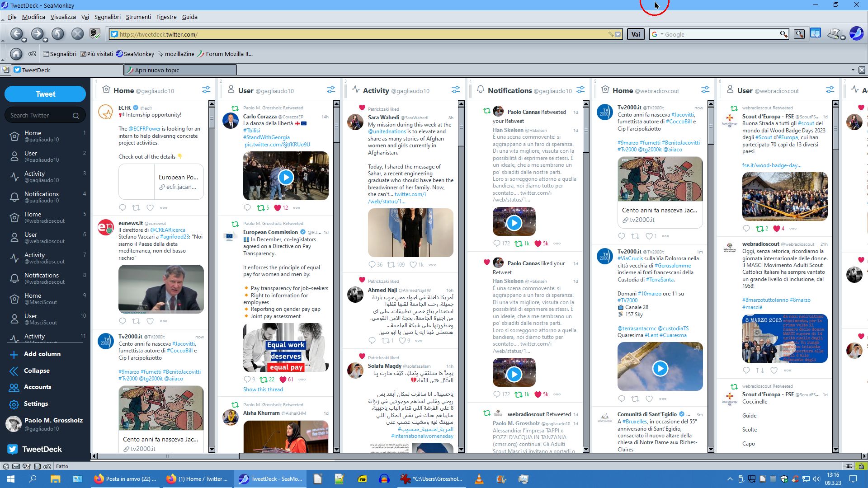The width and height of the screenshot is (868, 488).
Task: Play the Tv2000 Quaresima video
Action: [x=660, y=368]
